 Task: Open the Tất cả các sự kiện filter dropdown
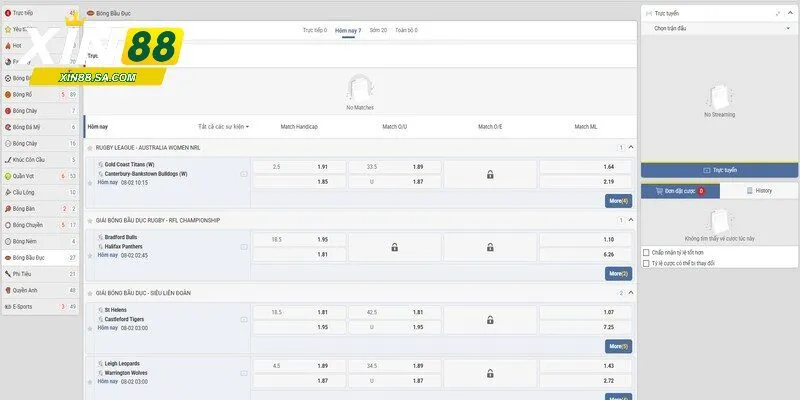[x=223, y=127]
